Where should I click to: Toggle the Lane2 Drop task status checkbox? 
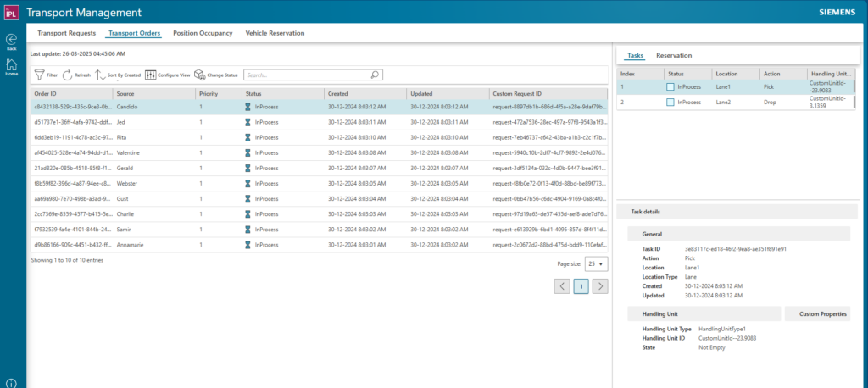tap(670, 102)
